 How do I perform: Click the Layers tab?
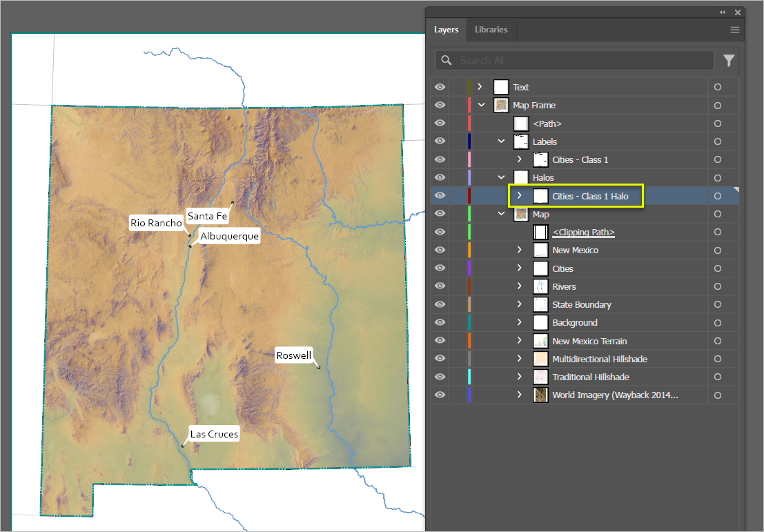click(x=447, y=29)
